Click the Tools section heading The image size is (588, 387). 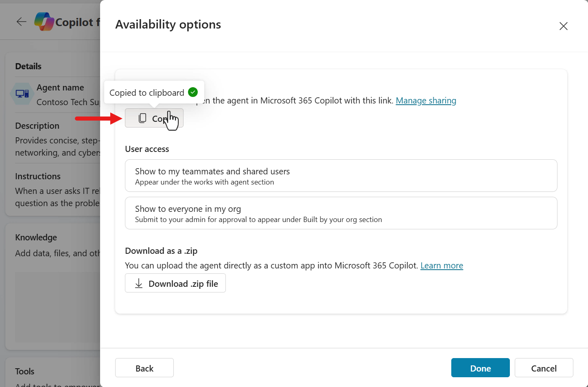click(25, 372)
